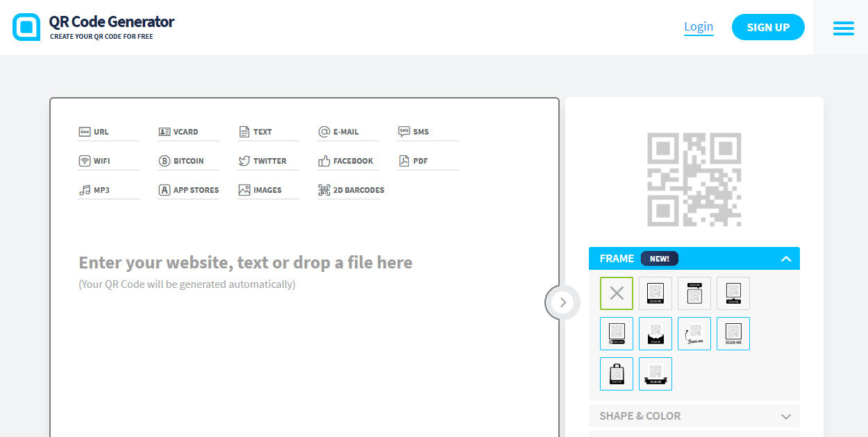Expand the SHAPE & COLOR section
This screenshot has width=868, height=437.
tap(694, 416)
